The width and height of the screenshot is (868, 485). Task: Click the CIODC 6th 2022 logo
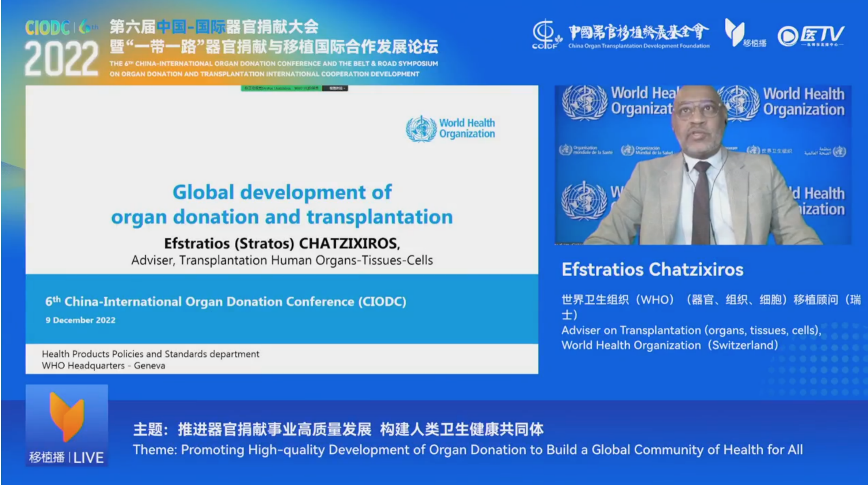[62, 48]
